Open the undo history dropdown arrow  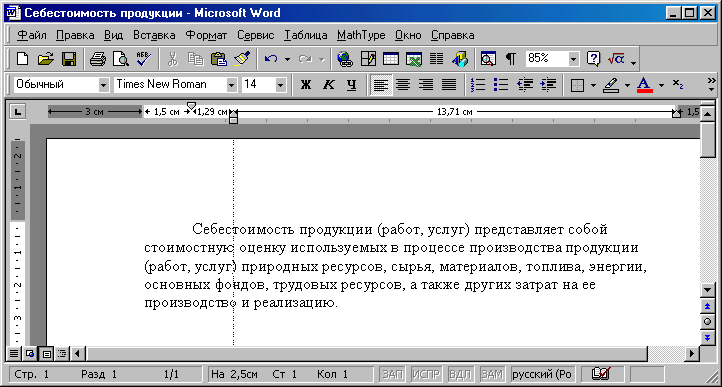[x=287, y=59]
